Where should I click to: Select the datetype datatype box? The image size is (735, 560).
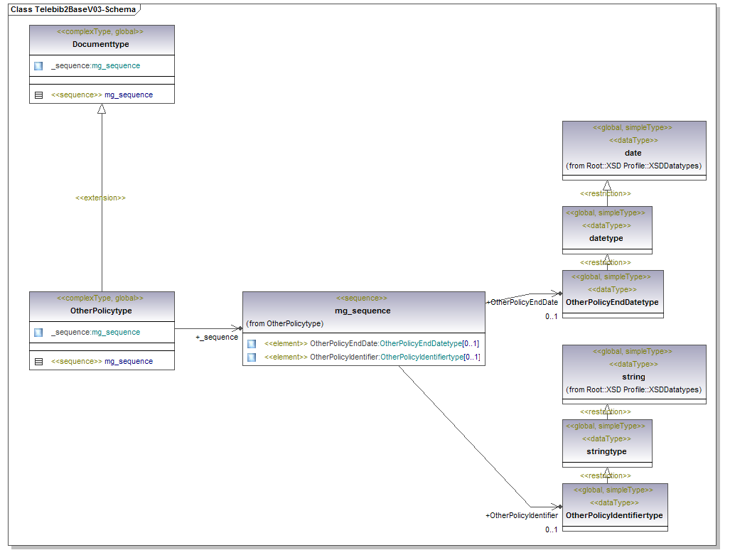pyautogui.click(x=606, y=238)
